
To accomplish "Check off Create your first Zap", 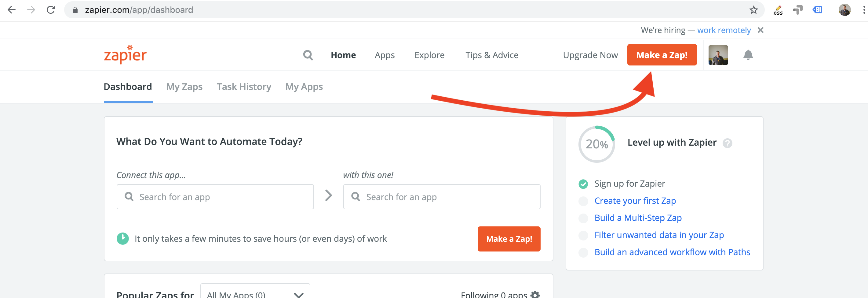I will pos(583,201).
